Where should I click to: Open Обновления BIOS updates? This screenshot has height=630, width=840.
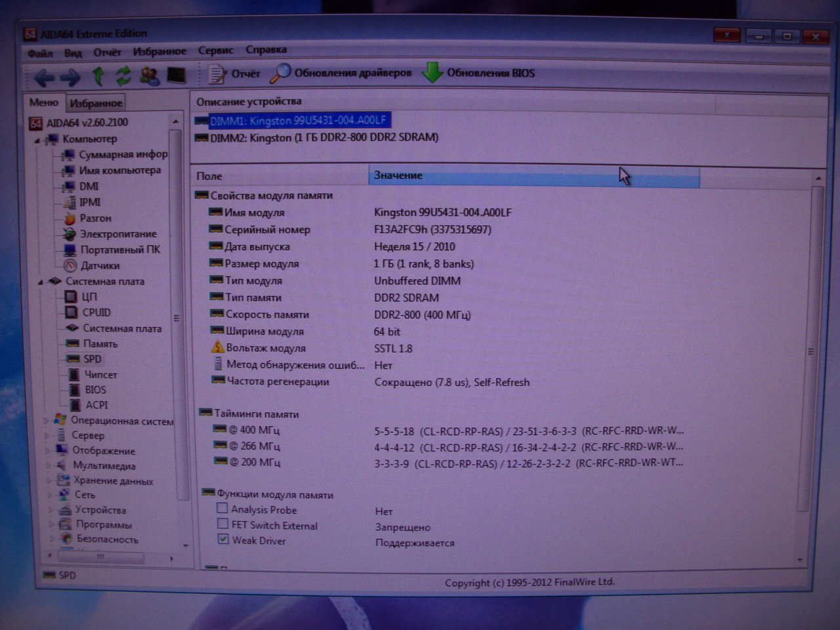(478, 73)
